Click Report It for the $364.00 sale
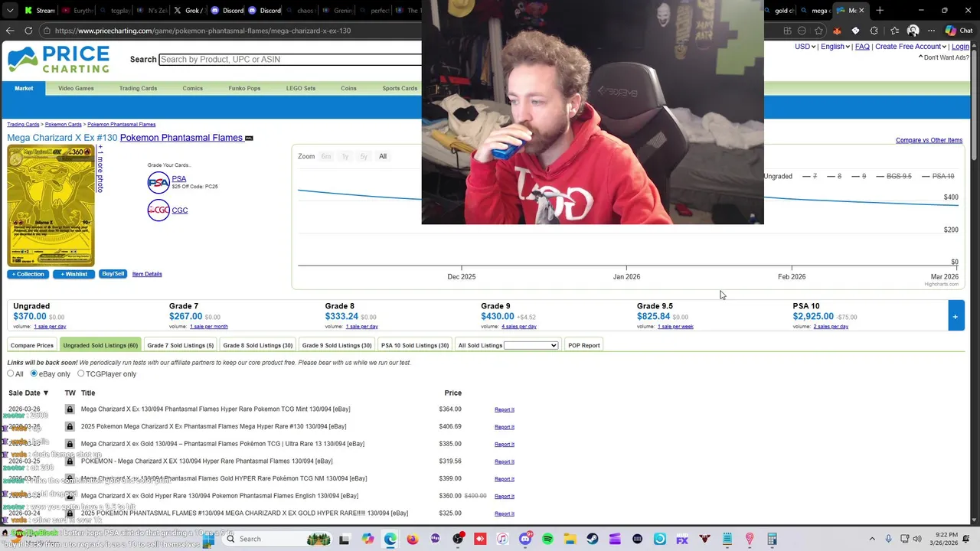This screenshot has width=980, height=551. tap(504, 409)
